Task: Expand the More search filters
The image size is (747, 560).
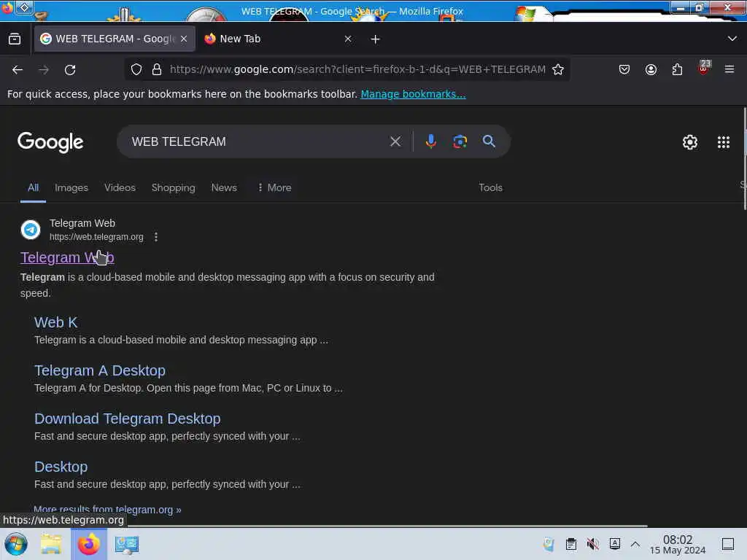Action: 274,187
